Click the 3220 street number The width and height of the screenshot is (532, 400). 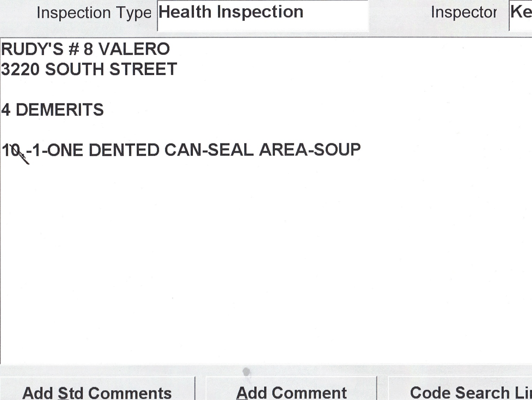pos(20,69)
